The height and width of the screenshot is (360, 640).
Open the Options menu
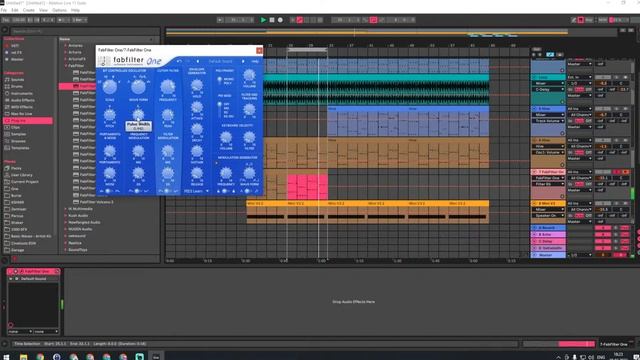pyautogui.click(x=60, y=10)
